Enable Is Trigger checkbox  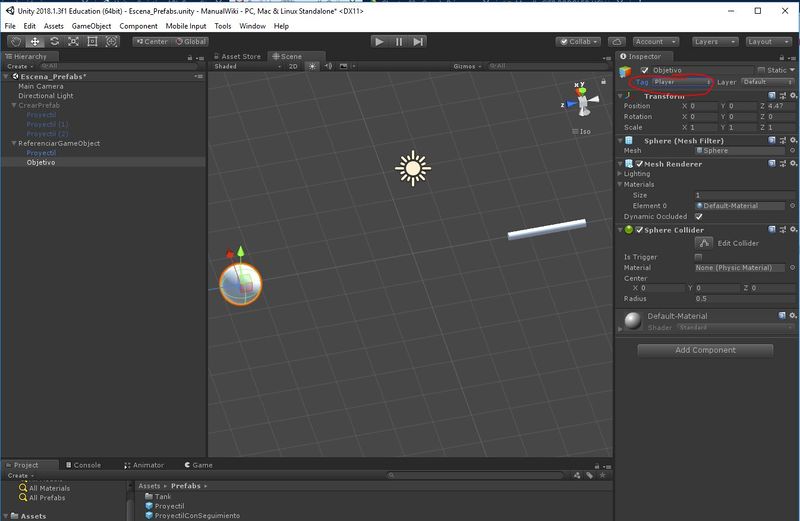point(698,257)
